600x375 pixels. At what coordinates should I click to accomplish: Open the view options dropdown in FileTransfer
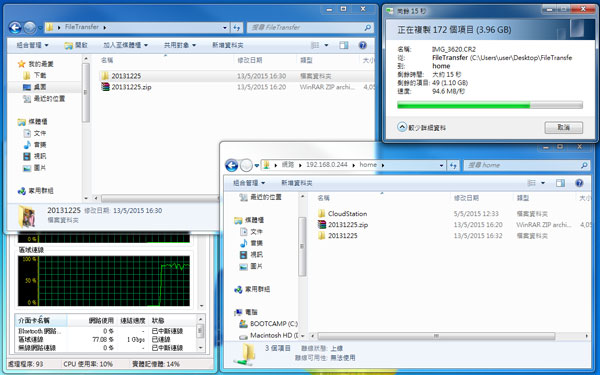326,45
